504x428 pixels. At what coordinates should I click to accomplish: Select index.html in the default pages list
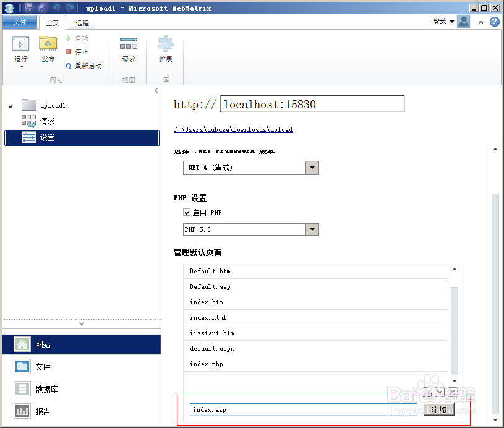315,317
